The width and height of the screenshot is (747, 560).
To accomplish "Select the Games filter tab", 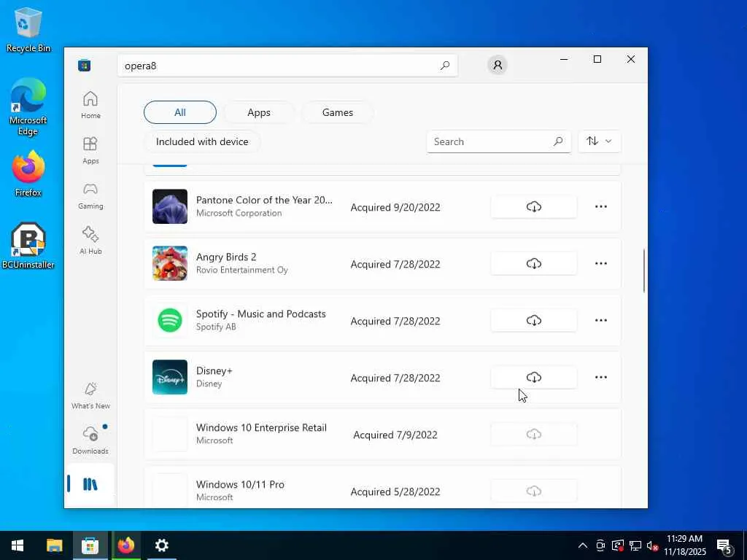I will (x=337, y=112).
